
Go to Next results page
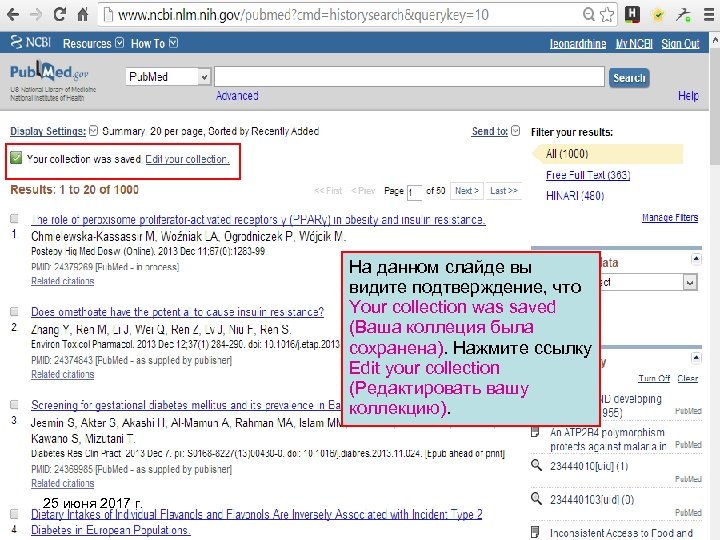point(467,191)
